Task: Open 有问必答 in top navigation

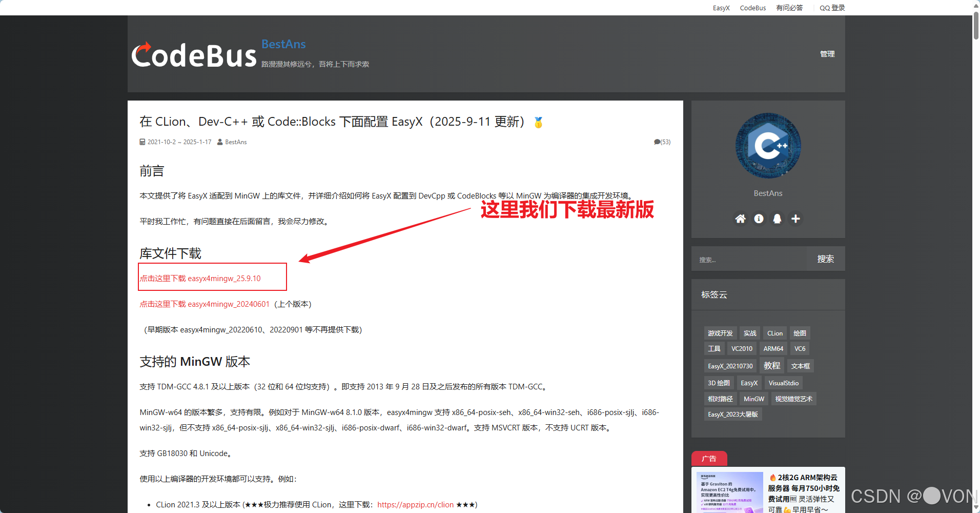Action: (789, 8)
